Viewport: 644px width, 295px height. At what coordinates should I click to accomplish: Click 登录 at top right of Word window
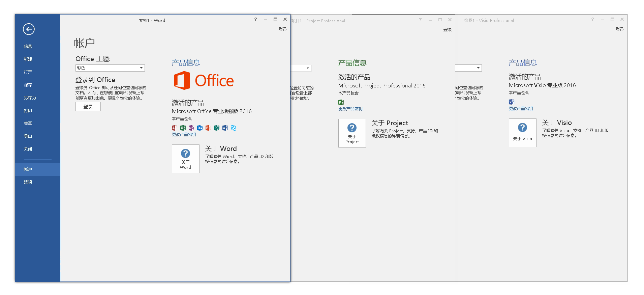283,29
